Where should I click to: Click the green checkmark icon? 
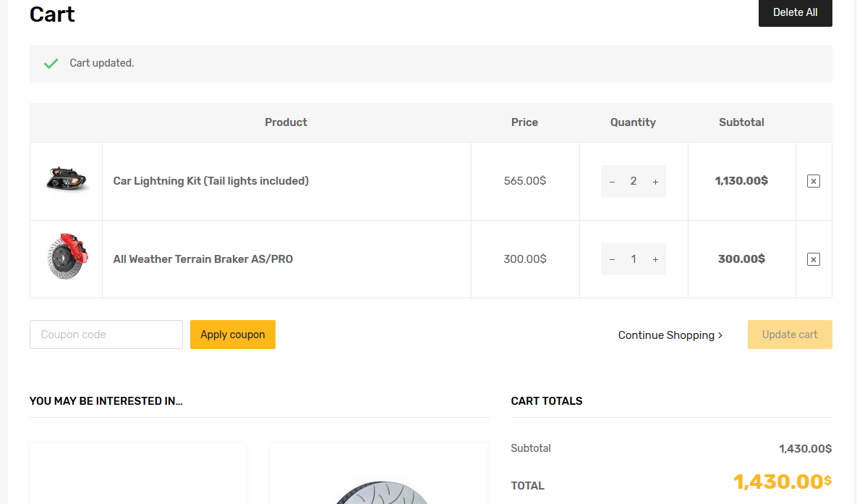(51, 63)
